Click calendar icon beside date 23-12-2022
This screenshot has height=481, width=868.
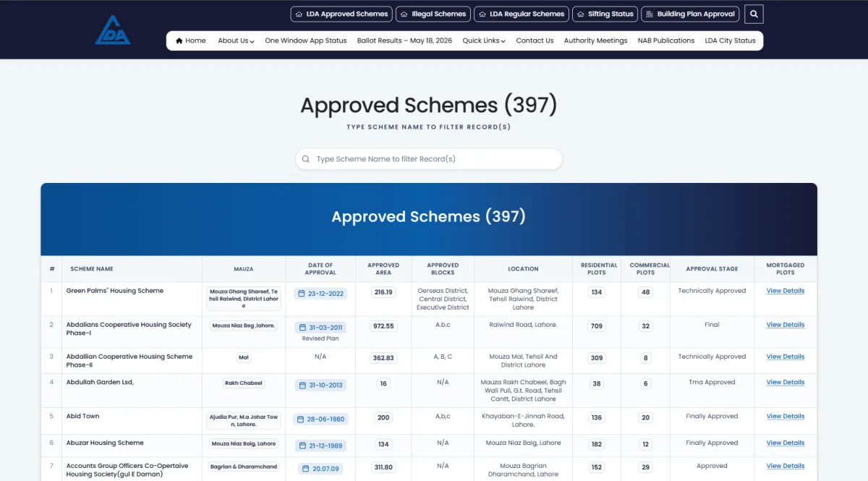pyautogui.click(x=301, y=294)
